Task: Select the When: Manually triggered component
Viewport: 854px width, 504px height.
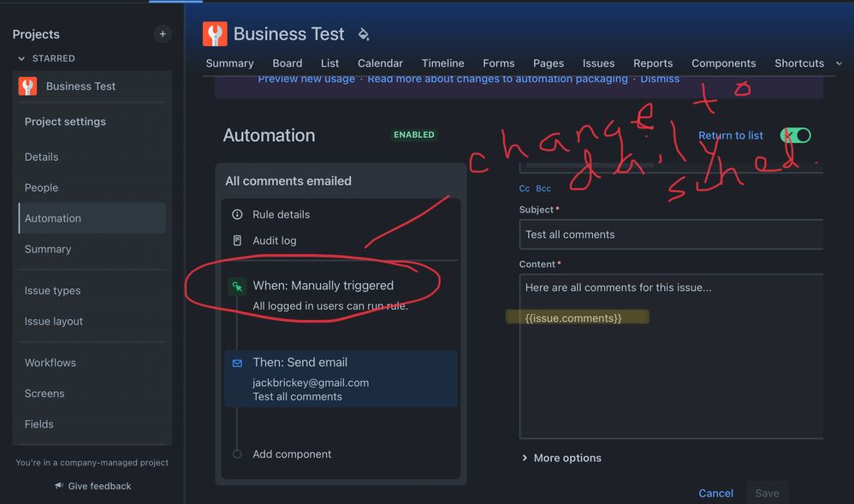Action: [x=341, y=295]
